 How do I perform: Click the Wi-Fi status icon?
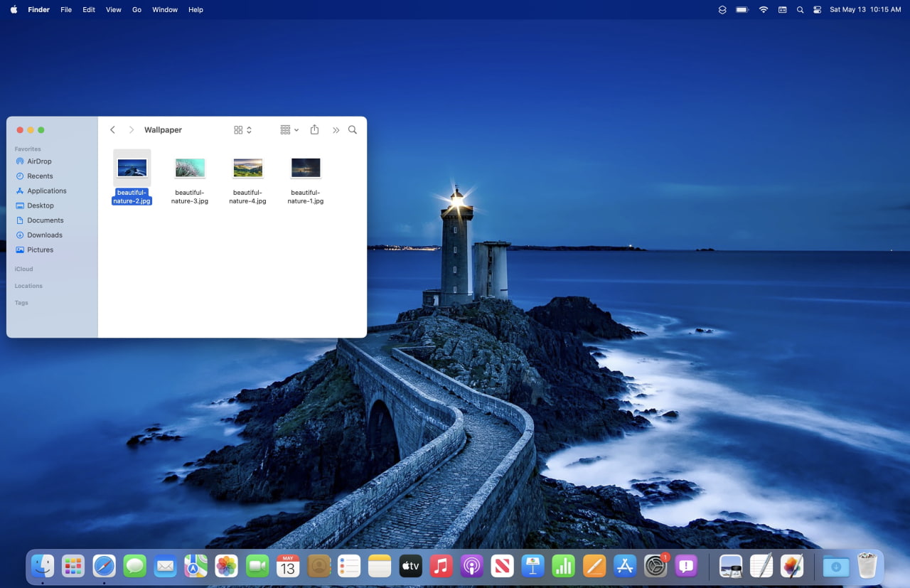pos(764,10)
